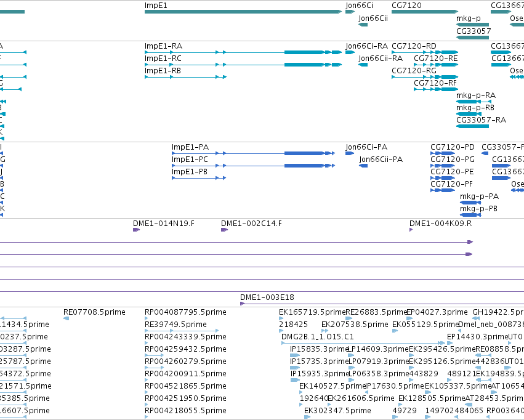Screen dimensions: 524x420
Task: Select EST IP15935.3prime
Action: tap(295, 380)
